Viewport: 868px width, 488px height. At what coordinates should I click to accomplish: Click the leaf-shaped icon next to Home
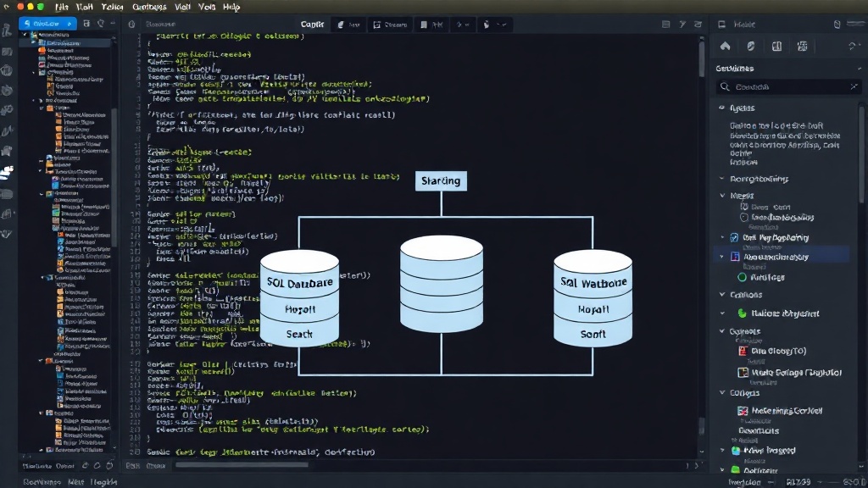point(751,47)
